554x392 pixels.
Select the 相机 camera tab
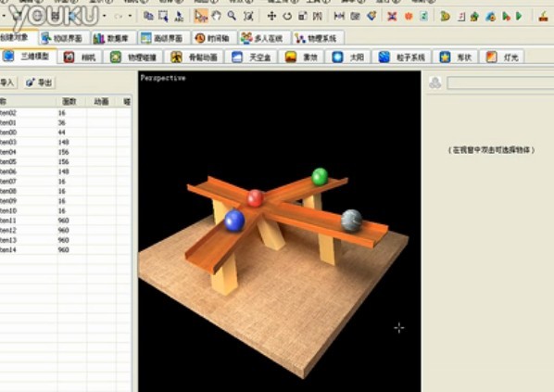click(x=81, y=57)
